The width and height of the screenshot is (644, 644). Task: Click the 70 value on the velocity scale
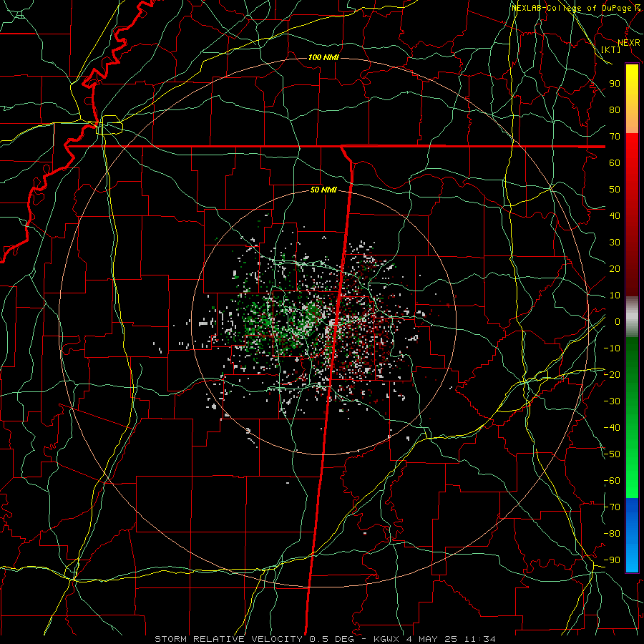615,137
